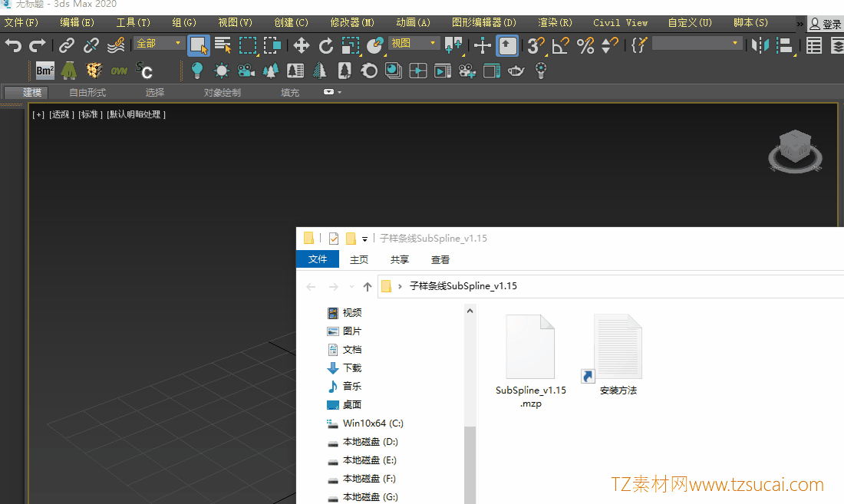Open the reference coordinate system dropdown 视图
This screenshot has width=844, height=504.
click(414, 43)
